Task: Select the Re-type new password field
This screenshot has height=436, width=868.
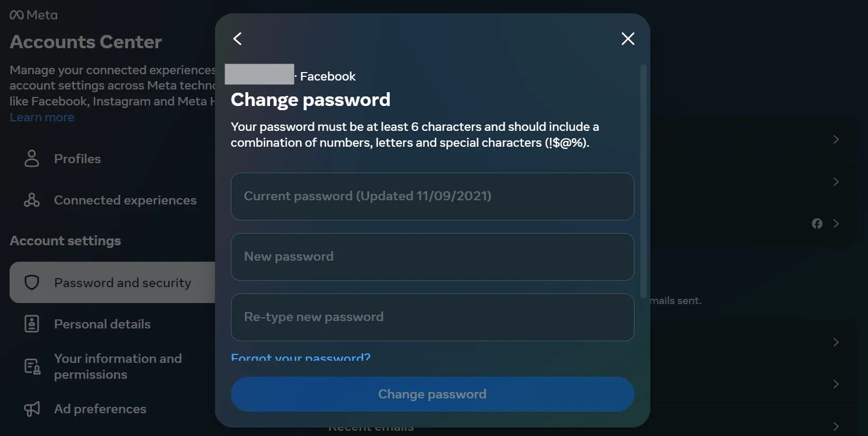Action: pos(432,317)
